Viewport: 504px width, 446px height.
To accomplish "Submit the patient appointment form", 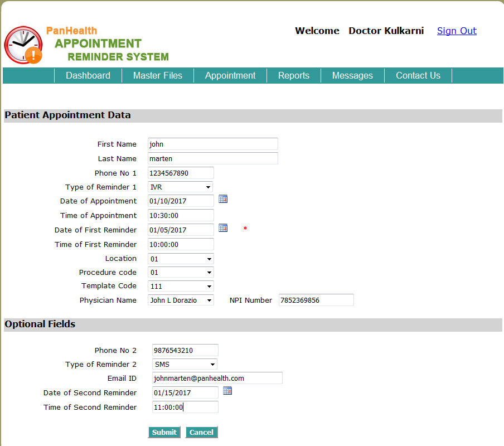I will coord(164,433).
